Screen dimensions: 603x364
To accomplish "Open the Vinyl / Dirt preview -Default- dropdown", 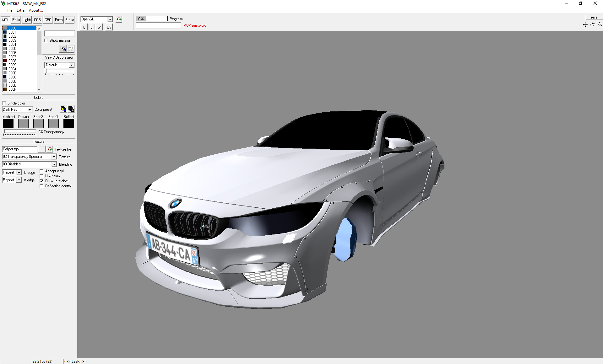I will point(72,65).
